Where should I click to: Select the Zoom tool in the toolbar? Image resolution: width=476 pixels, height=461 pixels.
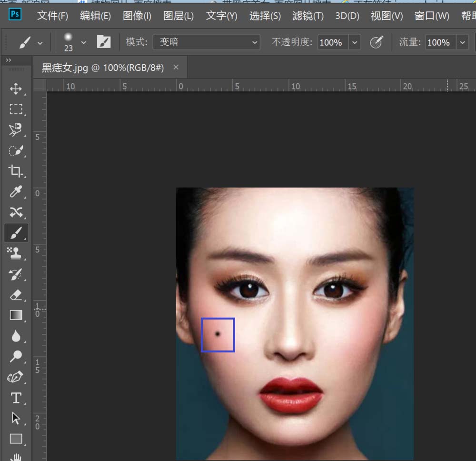point(17,356)
